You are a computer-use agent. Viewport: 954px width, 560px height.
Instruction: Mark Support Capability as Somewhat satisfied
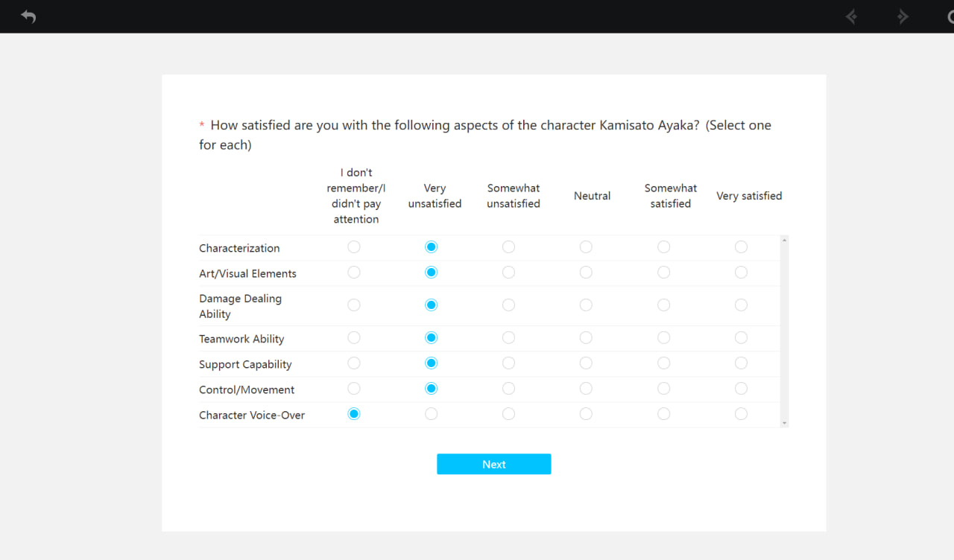[663, 363]
